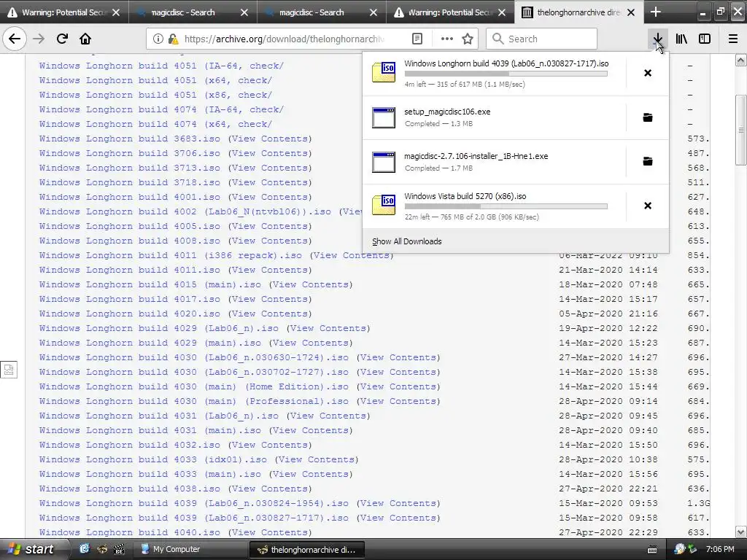Open the connection security padlock warning
The width and height of the screenshot is (747, 560).
pyautogui.click(x=174, y=39)
